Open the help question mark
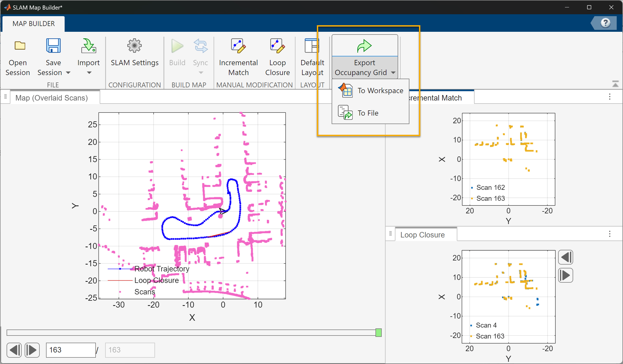623x364 pixels. coord(605,23)
